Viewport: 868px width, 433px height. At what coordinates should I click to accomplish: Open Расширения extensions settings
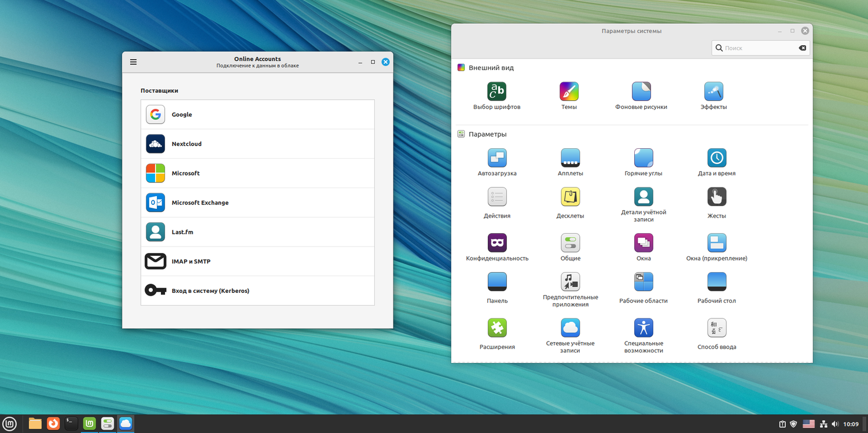497,328
